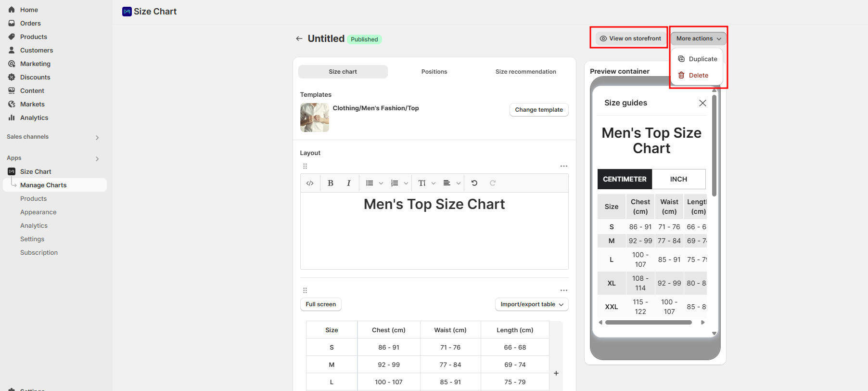
Task: Open the more options menu for table block
Action: [x=564, y=290]
